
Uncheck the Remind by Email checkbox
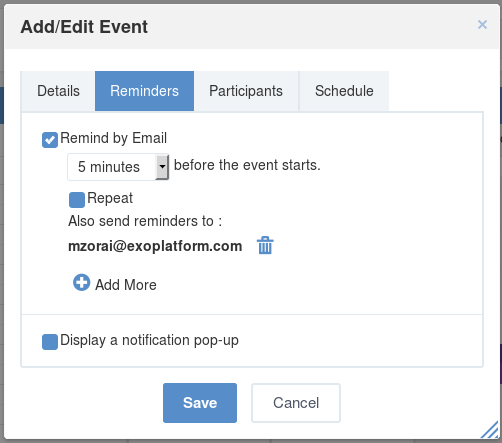coord(50,140)
